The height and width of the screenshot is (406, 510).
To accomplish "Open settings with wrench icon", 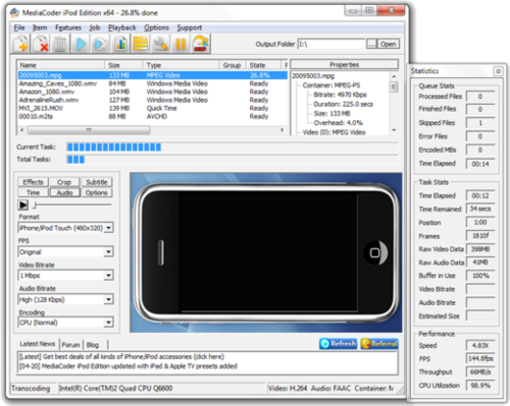I will [160, 44].
